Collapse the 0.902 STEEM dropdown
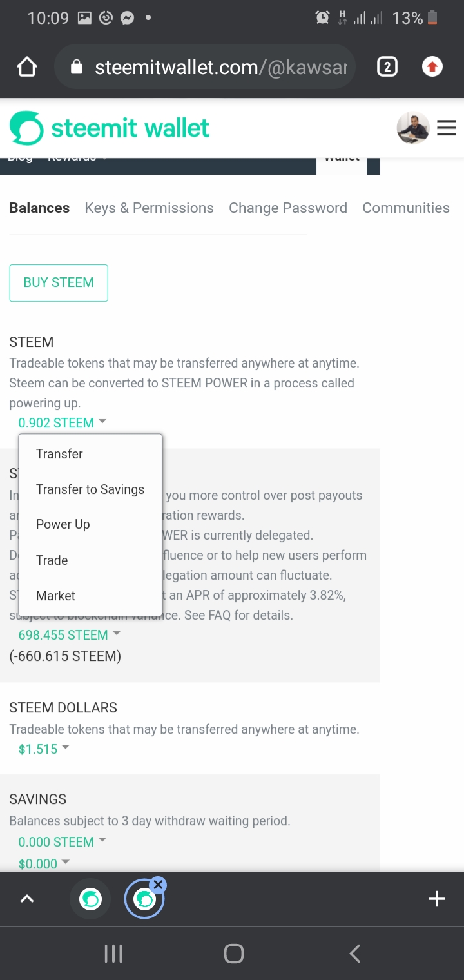Screen dimensions: 464x980 (x=62, y=423)
